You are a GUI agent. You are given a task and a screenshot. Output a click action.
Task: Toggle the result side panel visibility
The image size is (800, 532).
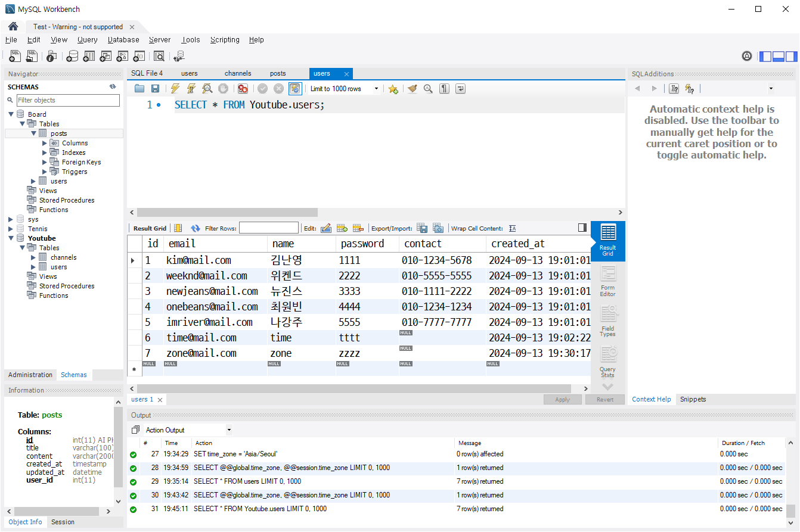582,228
